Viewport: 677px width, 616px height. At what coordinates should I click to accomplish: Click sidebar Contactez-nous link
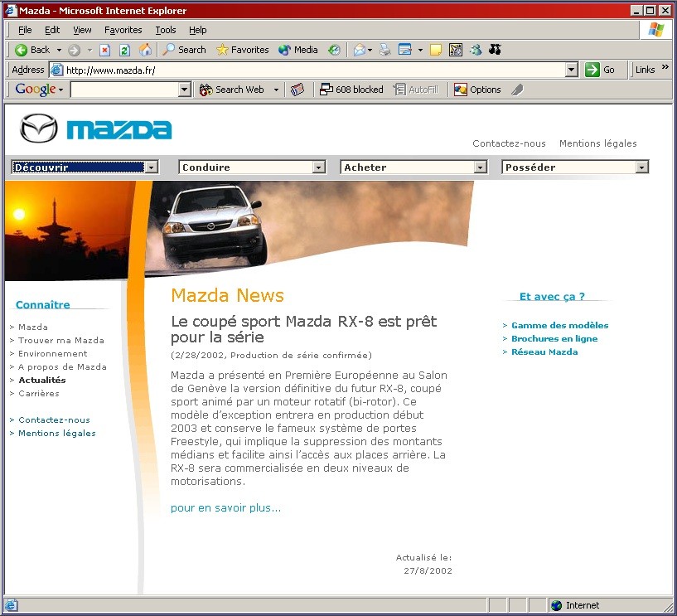point(54,420)
